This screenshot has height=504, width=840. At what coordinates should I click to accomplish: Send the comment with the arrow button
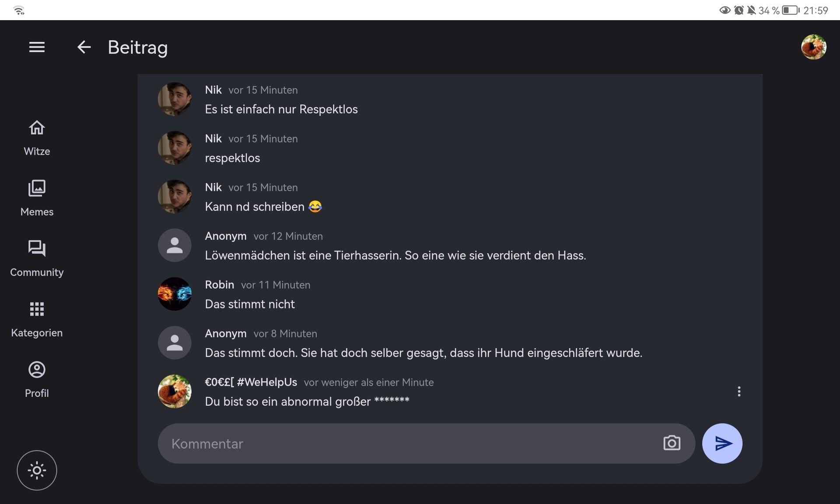pos(722,443)
